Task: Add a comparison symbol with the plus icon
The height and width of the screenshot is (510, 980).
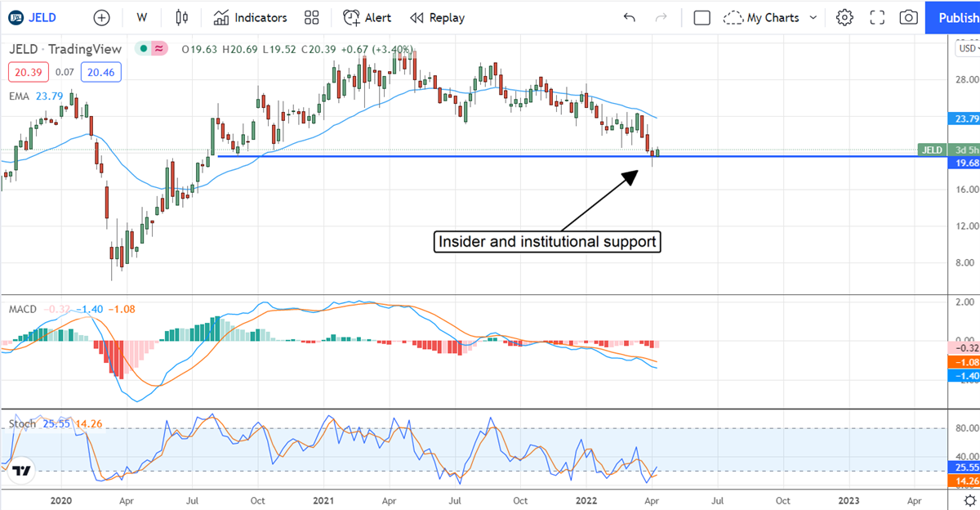Action: [x=101, y=17]
